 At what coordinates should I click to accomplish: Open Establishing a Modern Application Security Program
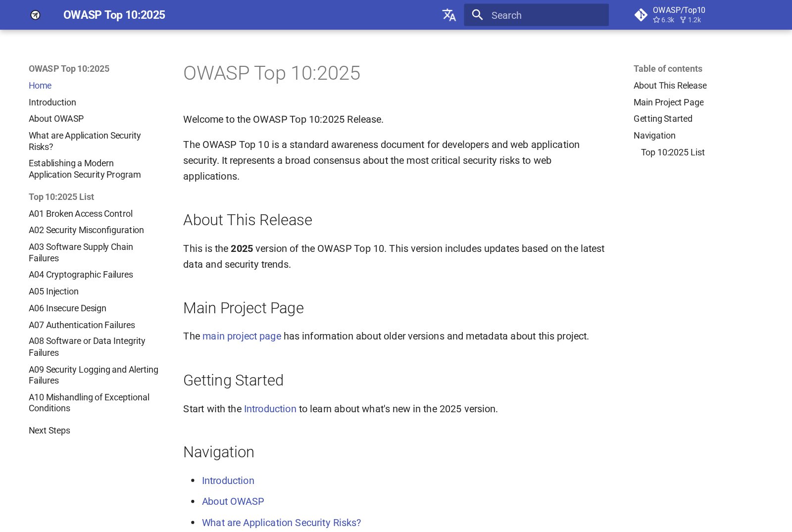coord(85,169)
